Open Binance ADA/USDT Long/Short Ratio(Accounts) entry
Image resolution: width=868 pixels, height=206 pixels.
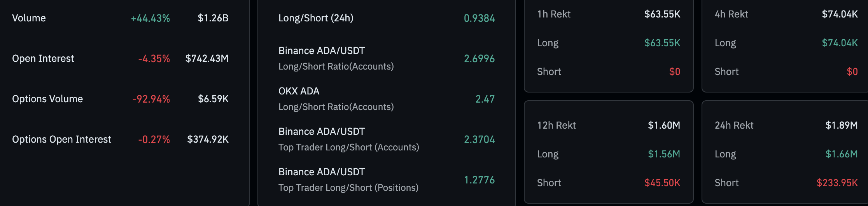pos(387,59)
